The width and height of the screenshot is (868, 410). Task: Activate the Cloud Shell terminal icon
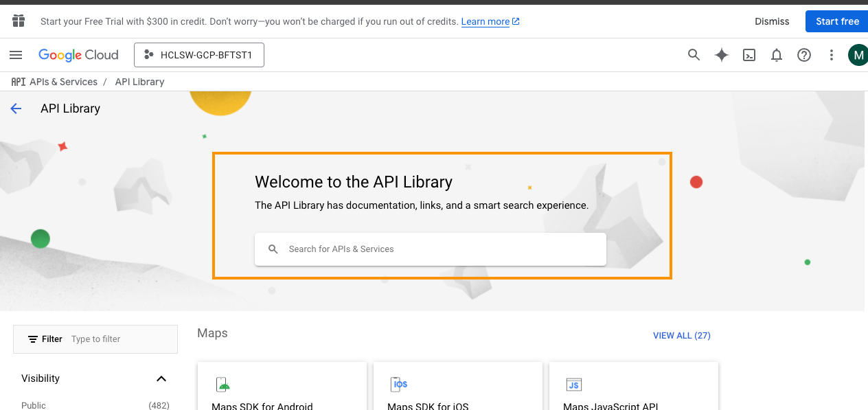[749, 55]
